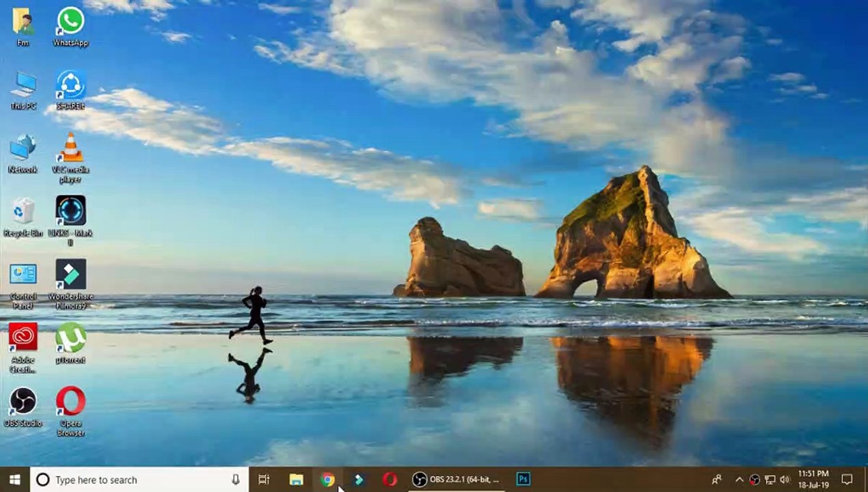Open Filmora from the taskbar
Viewport: 868px width, 492px height.
359,480
